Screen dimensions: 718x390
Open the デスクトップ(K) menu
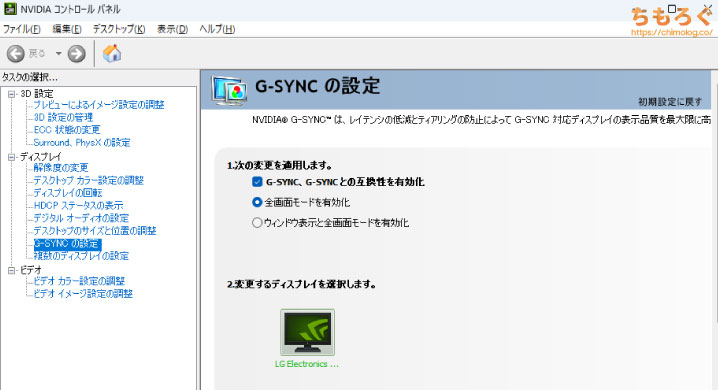[119, 29]
